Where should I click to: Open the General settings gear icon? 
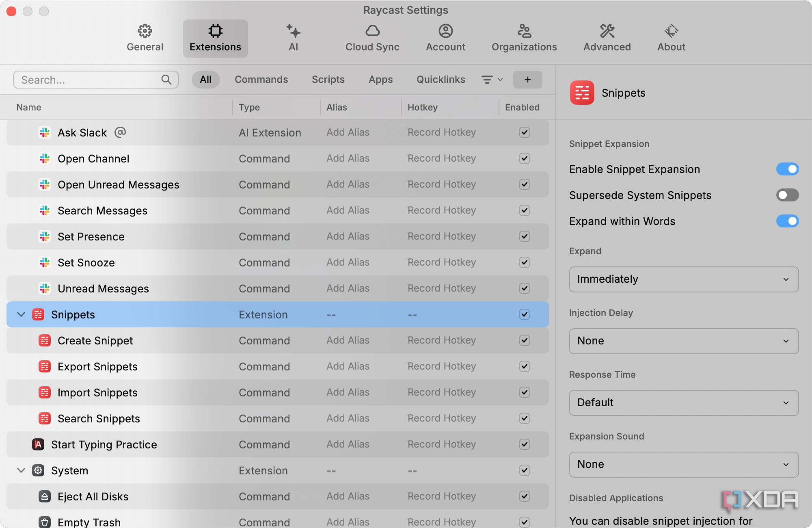(145, 31)
